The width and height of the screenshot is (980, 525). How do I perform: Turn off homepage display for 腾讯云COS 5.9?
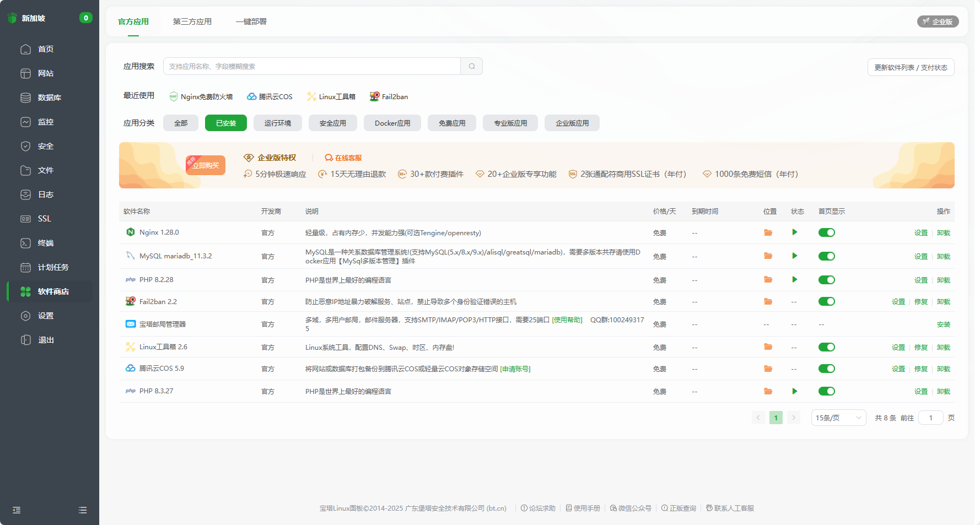[x=826, y=369]
